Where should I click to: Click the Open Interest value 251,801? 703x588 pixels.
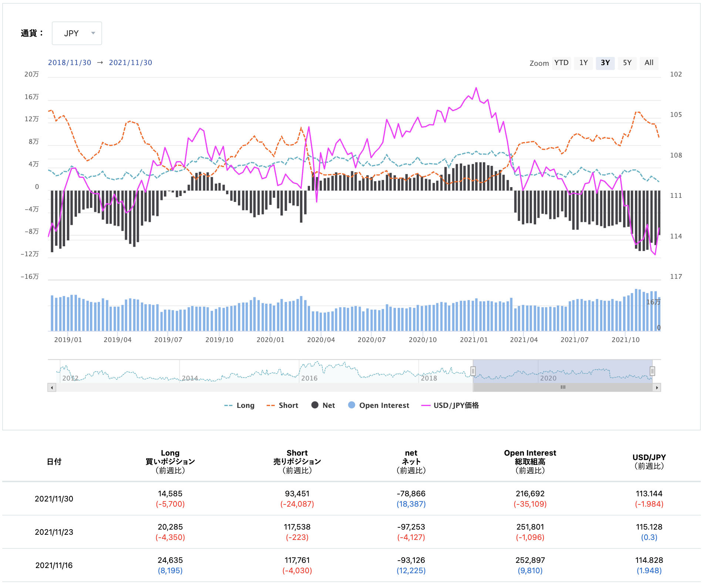(x=530, y=527)
